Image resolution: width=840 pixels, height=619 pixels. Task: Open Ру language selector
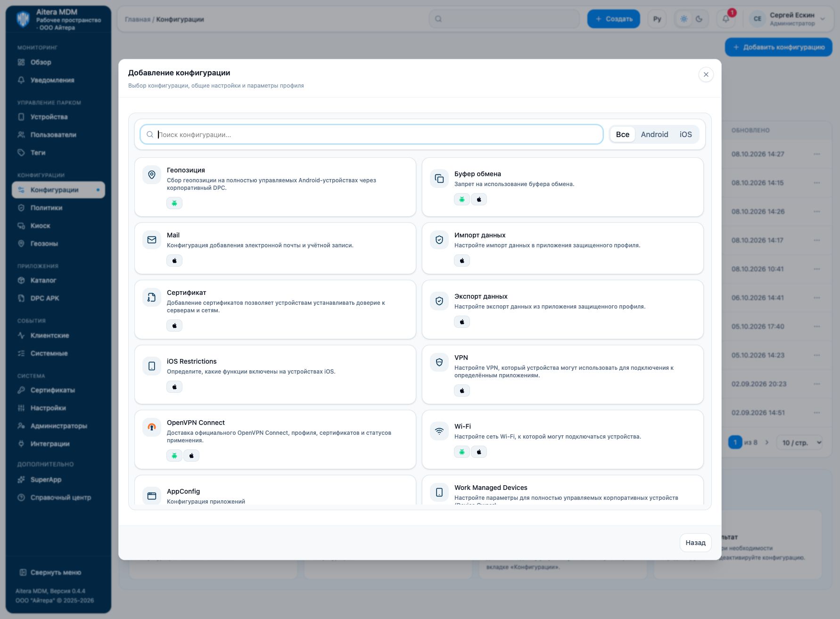(657, 19)
